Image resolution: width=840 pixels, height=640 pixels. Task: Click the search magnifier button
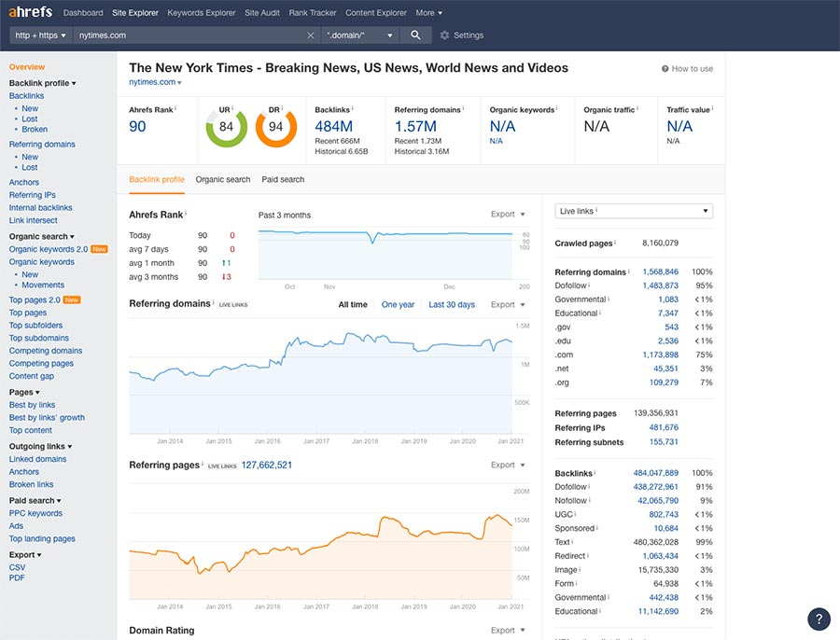415,35
